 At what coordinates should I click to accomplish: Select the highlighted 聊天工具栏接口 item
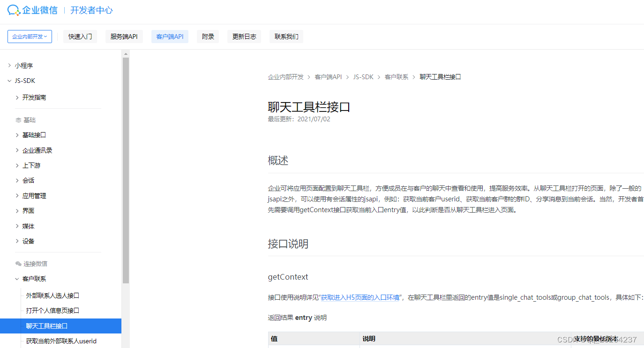[60, 326]
